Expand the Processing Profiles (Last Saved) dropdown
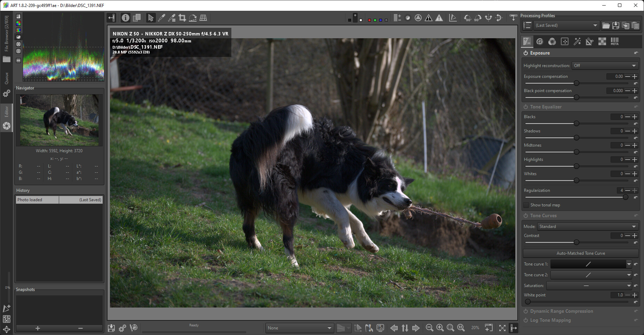Viewport: 644px width, 335px height. [x=566, y=25]
